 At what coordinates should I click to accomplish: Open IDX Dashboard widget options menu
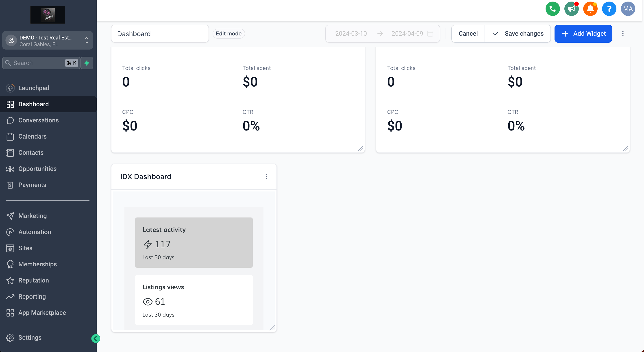point(266,177)
